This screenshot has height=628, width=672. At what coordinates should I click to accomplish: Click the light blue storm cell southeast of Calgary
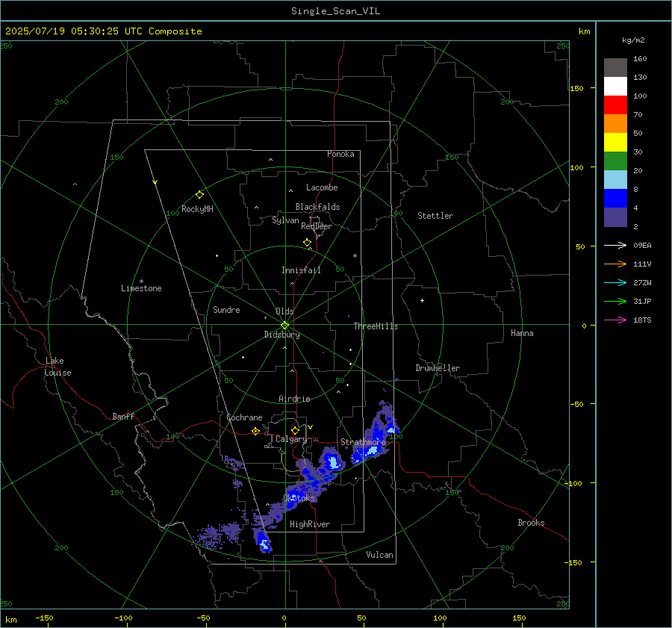point(332,462)
